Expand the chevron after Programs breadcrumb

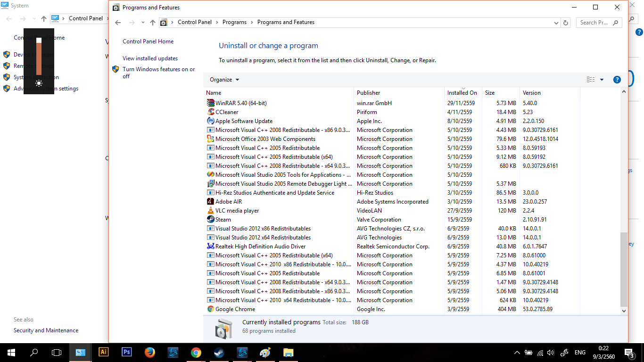tap(252, 22)
